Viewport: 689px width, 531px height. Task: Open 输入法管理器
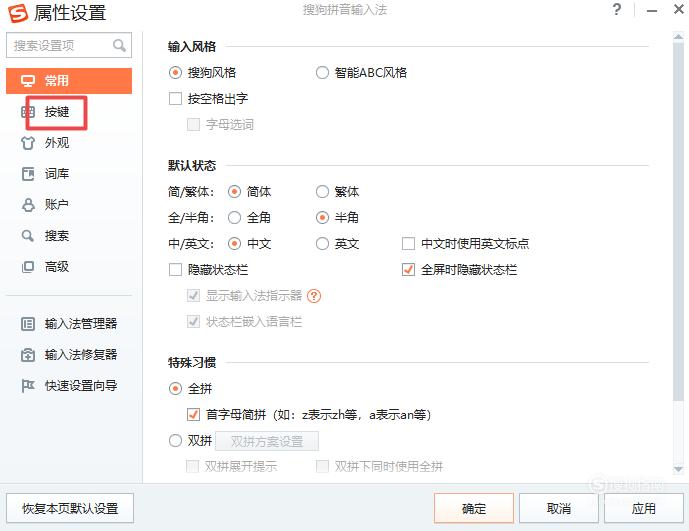click(x=69, y=324)
